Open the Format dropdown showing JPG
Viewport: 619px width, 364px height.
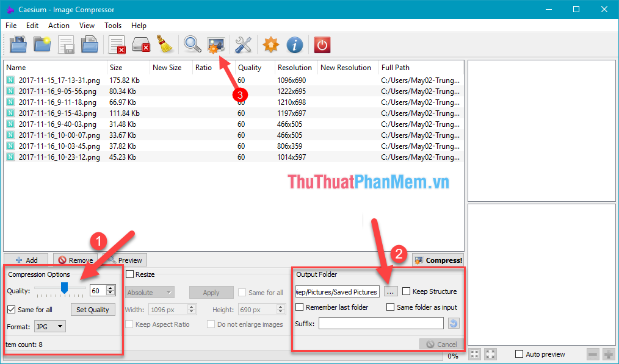pyautogui.click(x=49, y=326)
